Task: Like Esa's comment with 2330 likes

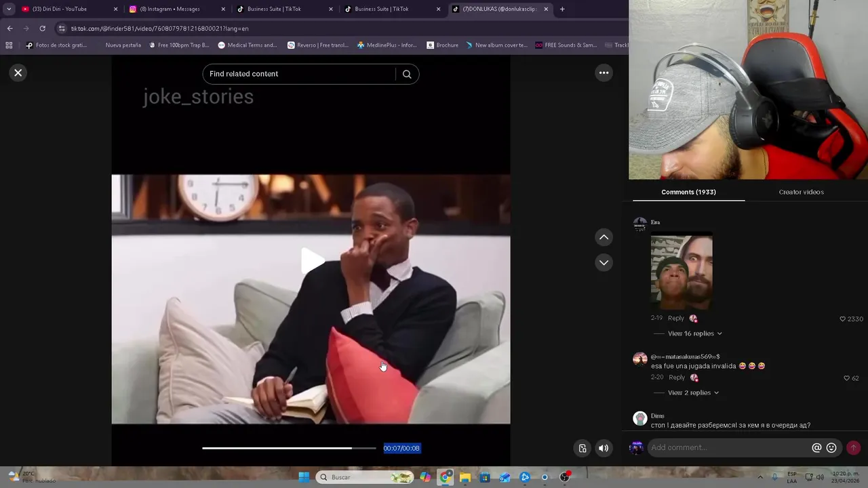Action: [x=843, y=319]
